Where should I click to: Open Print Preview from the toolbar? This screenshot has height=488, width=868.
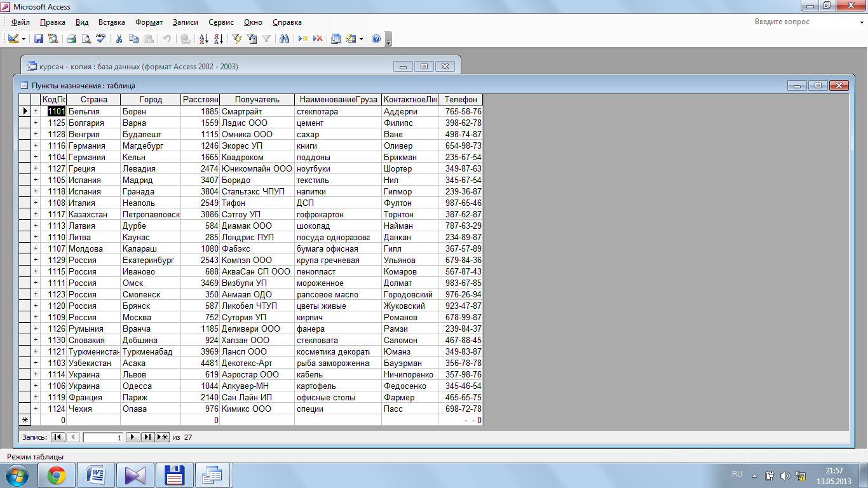pyautogui.click(x=86, y=39)
